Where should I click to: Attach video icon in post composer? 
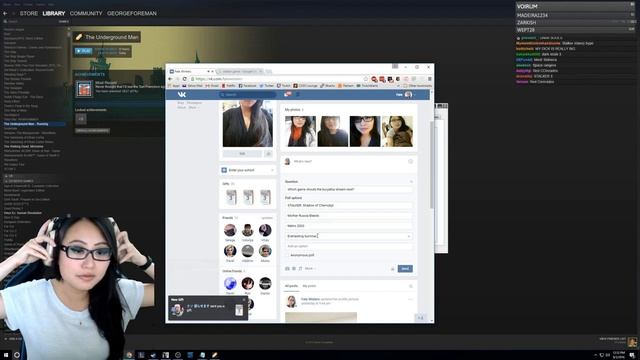[x=293, y=269]
